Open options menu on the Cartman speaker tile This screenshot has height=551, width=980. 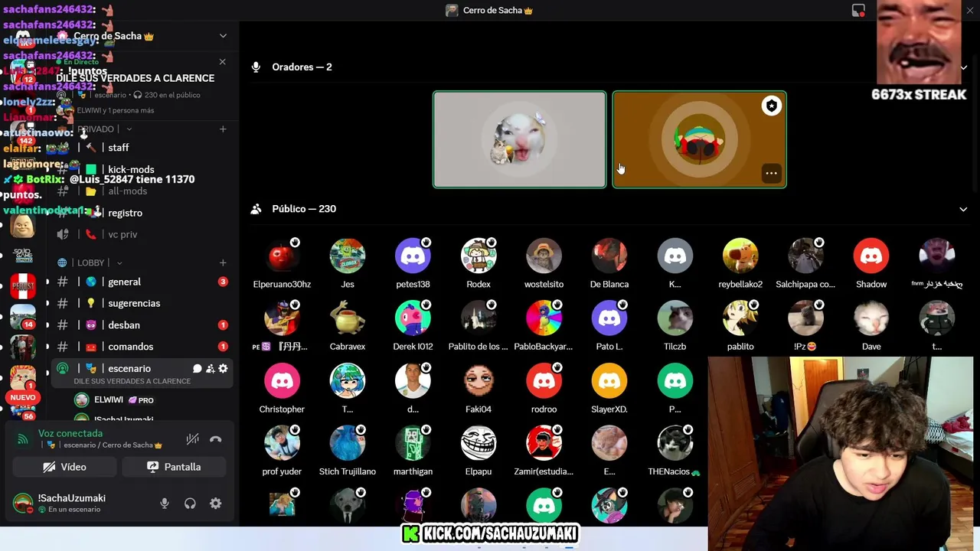771,173
